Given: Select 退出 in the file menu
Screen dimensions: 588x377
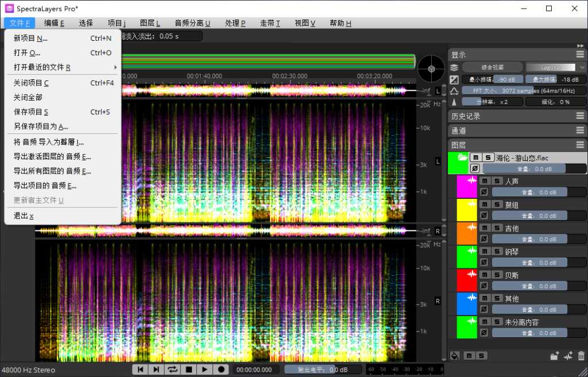Looking at the screenshot, I should coord(63,216).
